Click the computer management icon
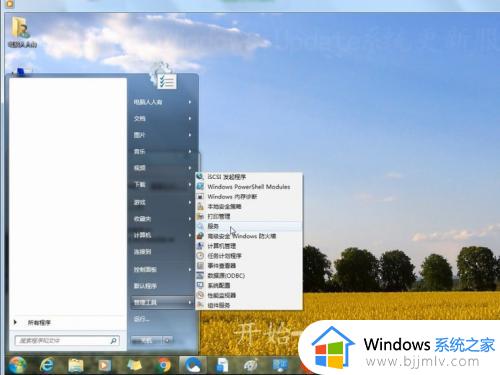 click(200, 246)
